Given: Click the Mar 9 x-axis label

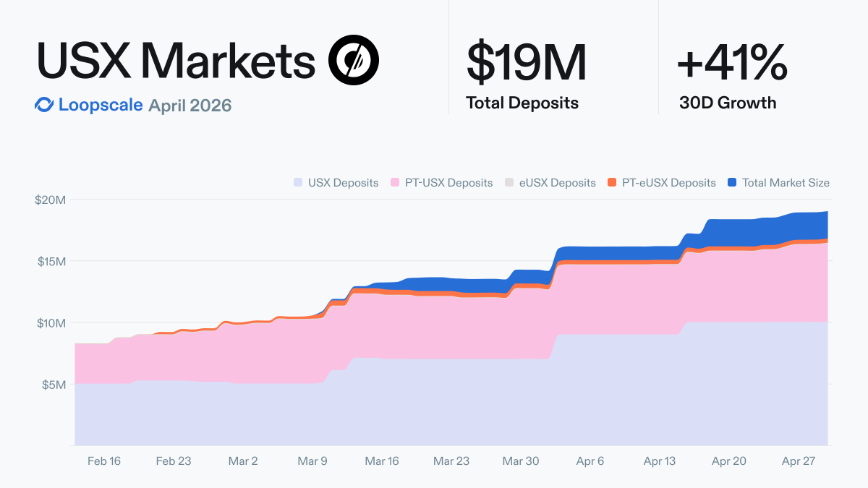Looking at the screenshot, I should point(312,461).
